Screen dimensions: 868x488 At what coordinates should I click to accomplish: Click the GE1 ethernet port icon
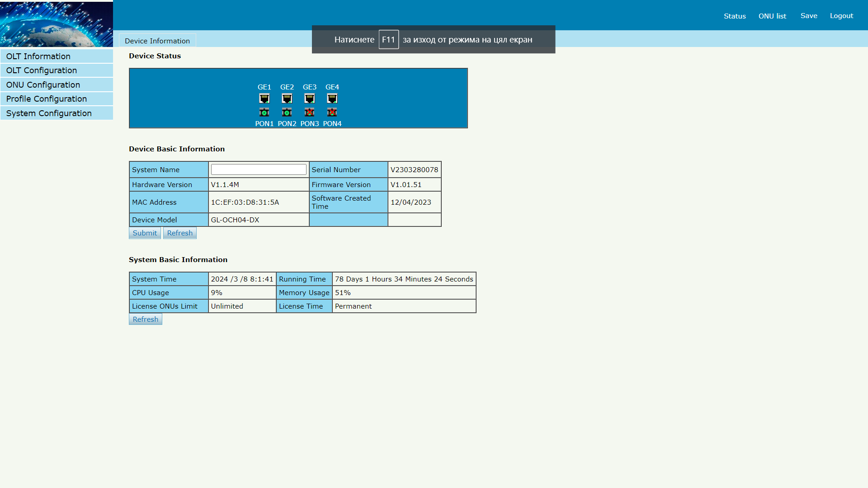tap(264, 99)
